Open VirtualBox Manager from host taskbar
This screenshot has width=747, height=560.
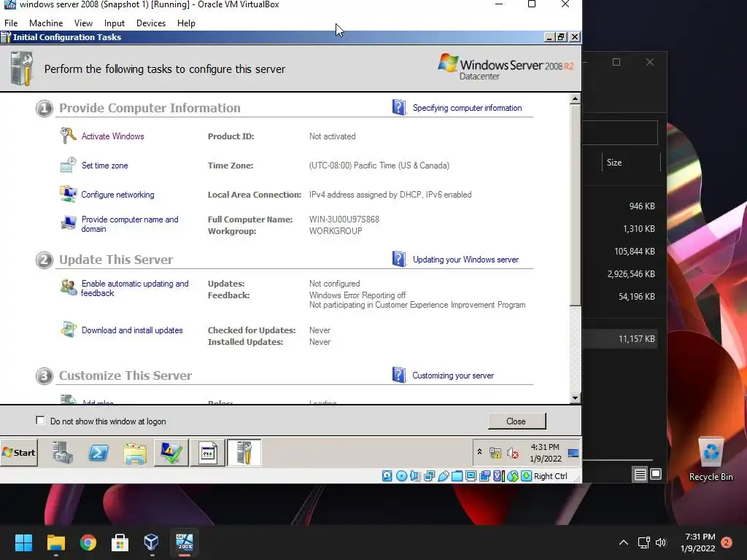151,542
